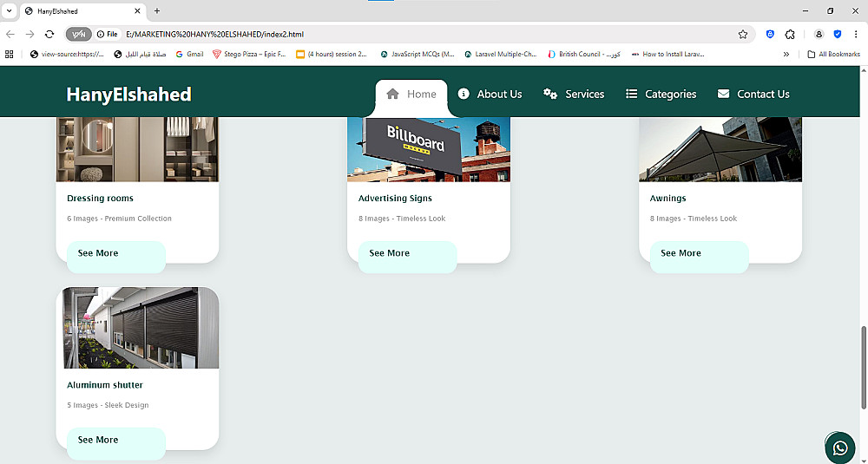Go to the Home nav tab
This screenshot has width=868, height=464.
point(411,94)
